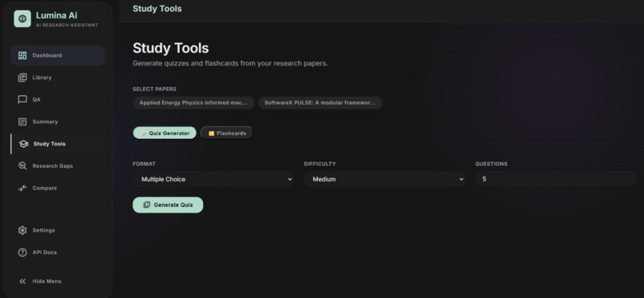Viewport: 644px width, 298px height.
Task: Collapse sidebar via Hide Menu label
Action: 47,281
